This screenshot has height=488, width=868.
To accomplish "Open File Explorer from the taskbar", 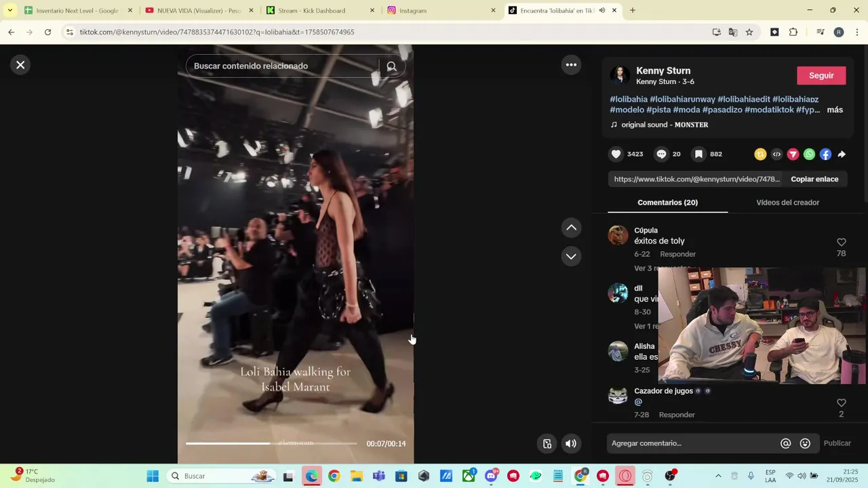I will click(x=356, y=476).
